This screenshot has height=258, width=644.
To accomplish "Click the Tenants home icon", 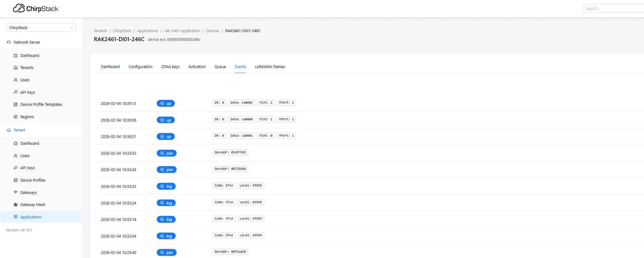I will tap(15, 68).
